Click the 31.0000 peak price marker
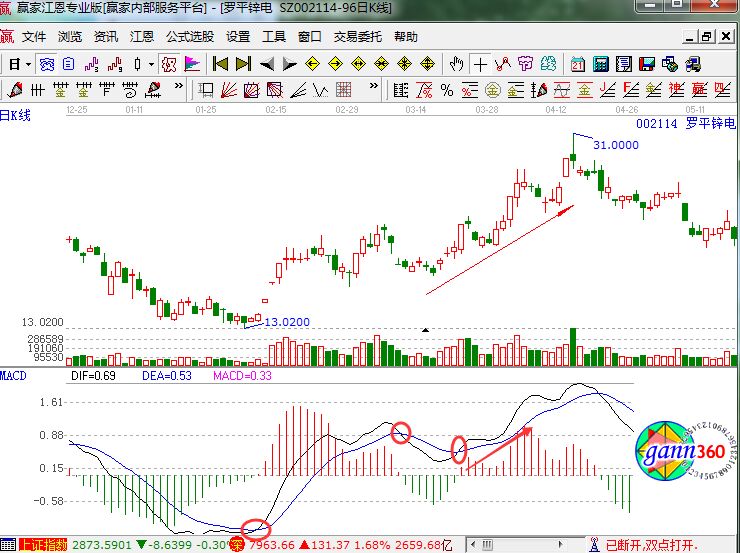This screenshot has height=553, width=740. 615,145
